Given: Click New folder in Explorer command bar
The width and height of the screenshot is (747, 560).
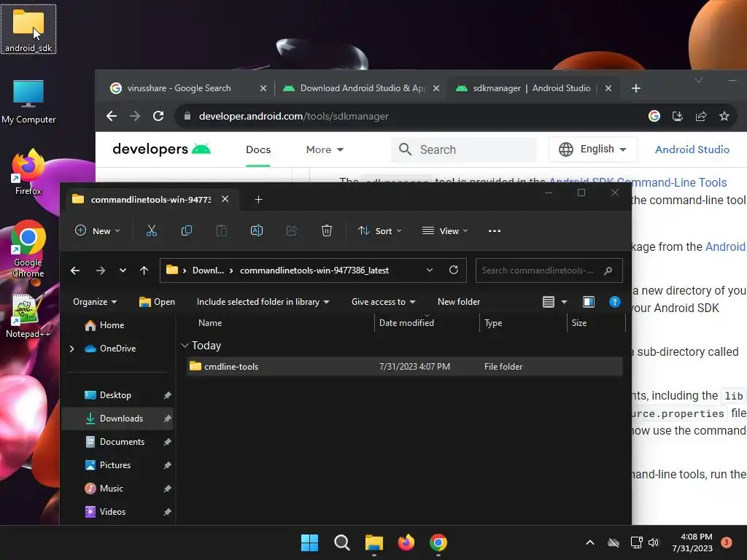Looking at the screenshot, I should click(x=459, y=302).
